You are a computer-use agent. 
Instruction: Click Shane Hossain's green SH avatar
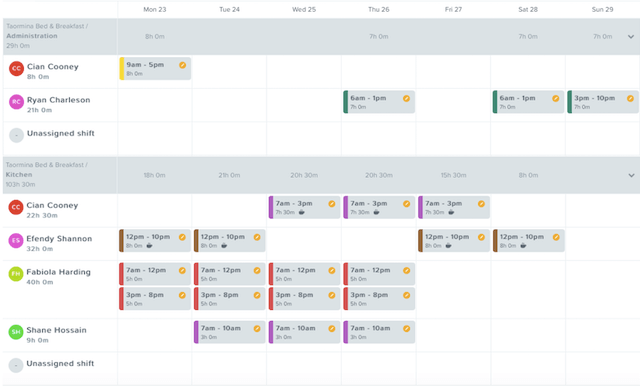[x=16, y=332]
